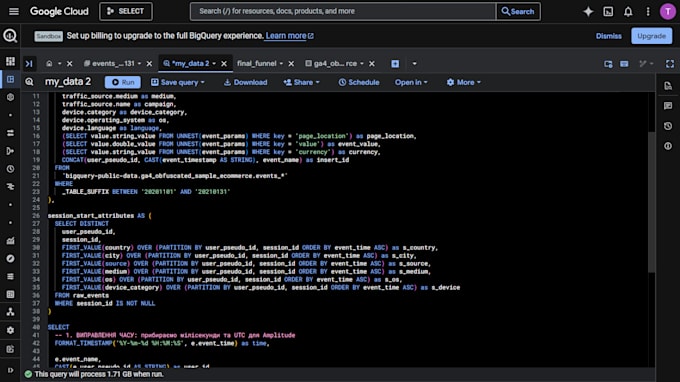Click the editor vertical scrollbar
Image resolution: width=680 pixels, height=382 pixels.
[651, 202]
